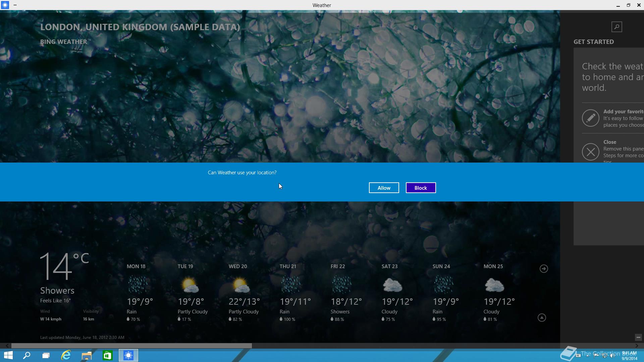This screenshot has height=362, width=644.
Task: Open the app commands ellipsis in the title bar
Action: pyautogui.click(x=15, y=5)
